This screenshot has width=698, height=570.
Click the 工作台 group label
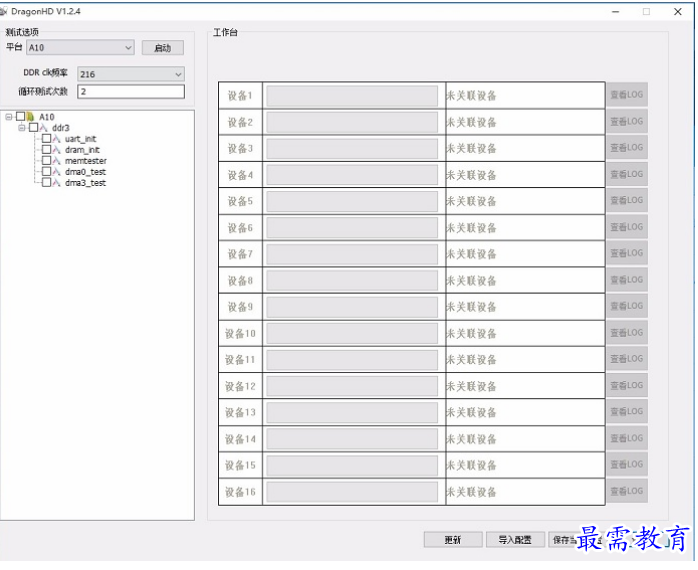(225, 32)
